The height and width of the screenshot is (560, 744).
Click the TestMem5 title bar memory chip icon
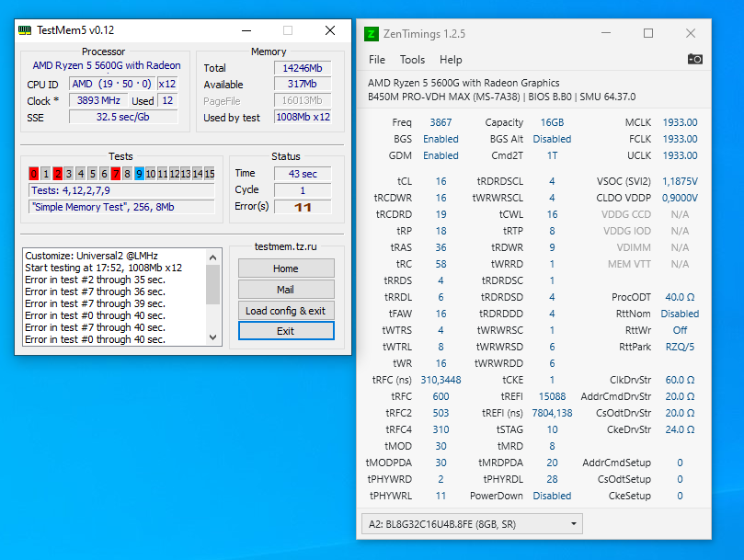[25, 30]
